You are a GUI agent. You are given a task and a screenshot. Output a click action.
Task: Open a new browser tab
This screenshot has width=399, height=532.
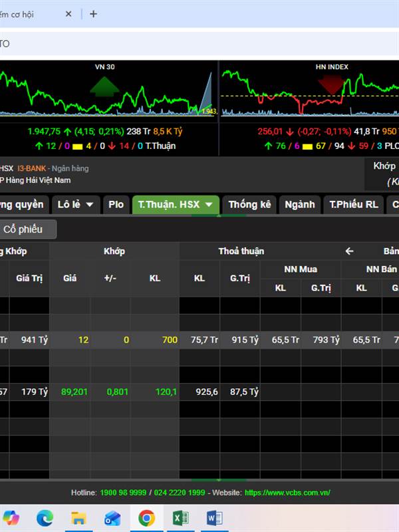click(x=93, y=14)
